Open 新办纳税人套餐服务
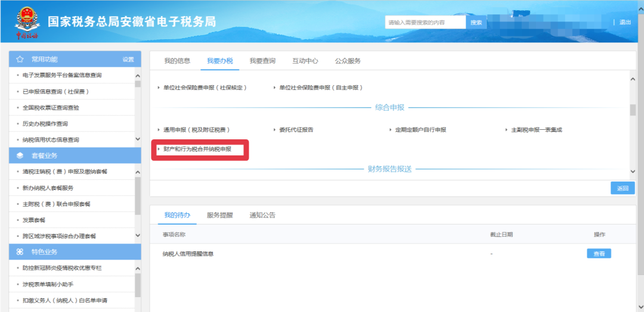The height and width of the screenshot is (312, 644). tap(48, 188)
